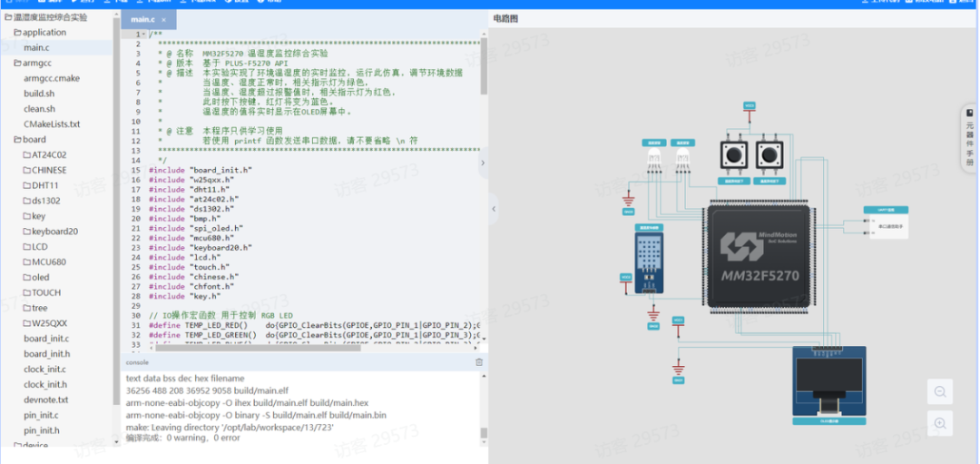Click the editor horizontal scrollbar
Image resolution: width=980 pixels, height=464 pixels.
[x=272, y=347]
